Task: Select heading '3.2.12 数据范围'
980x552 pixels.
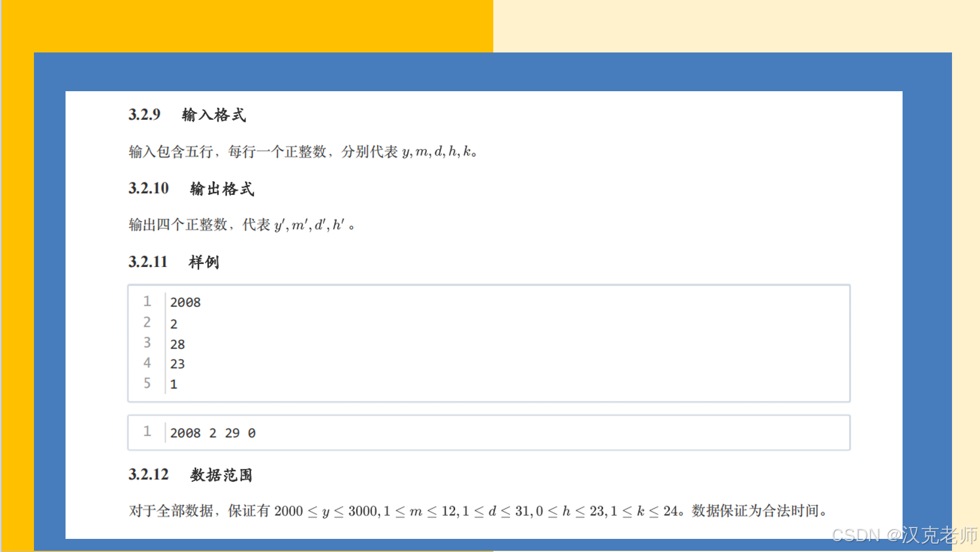Action: pyautogui.click(x=191, y=475)
